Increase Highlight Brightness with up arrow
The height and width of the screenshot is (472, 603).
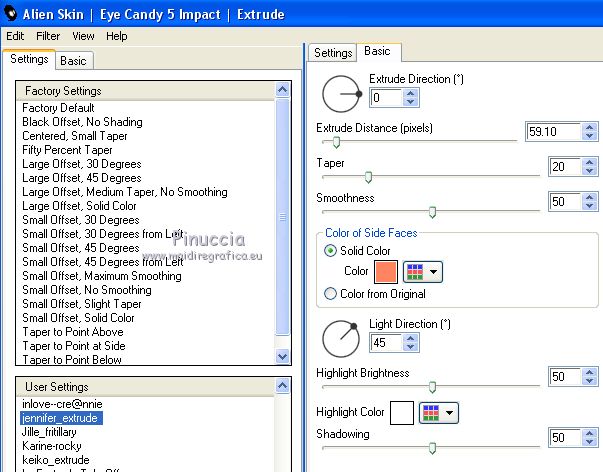[590, 372]
